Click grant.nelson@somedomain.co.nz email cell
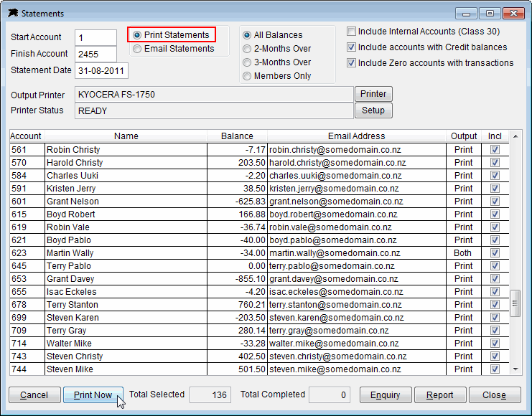Viewport: 532px width, 416px height. pos(357,202)
